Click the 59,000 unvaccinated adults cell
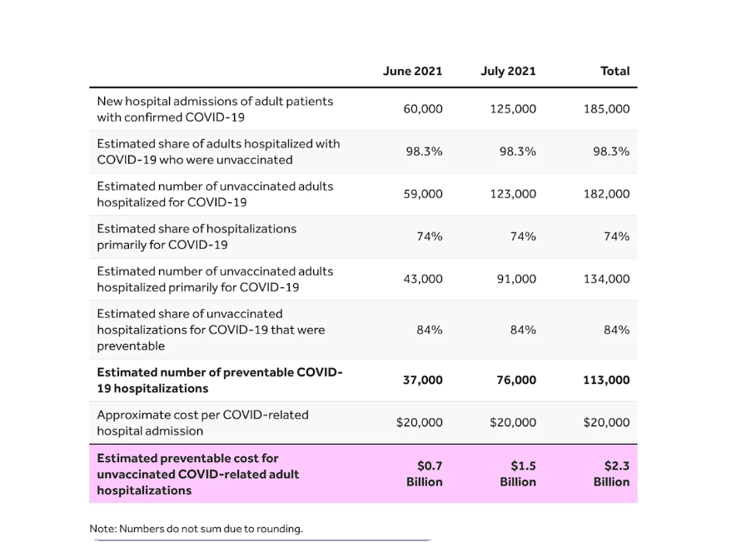 (x=423, y=194)
